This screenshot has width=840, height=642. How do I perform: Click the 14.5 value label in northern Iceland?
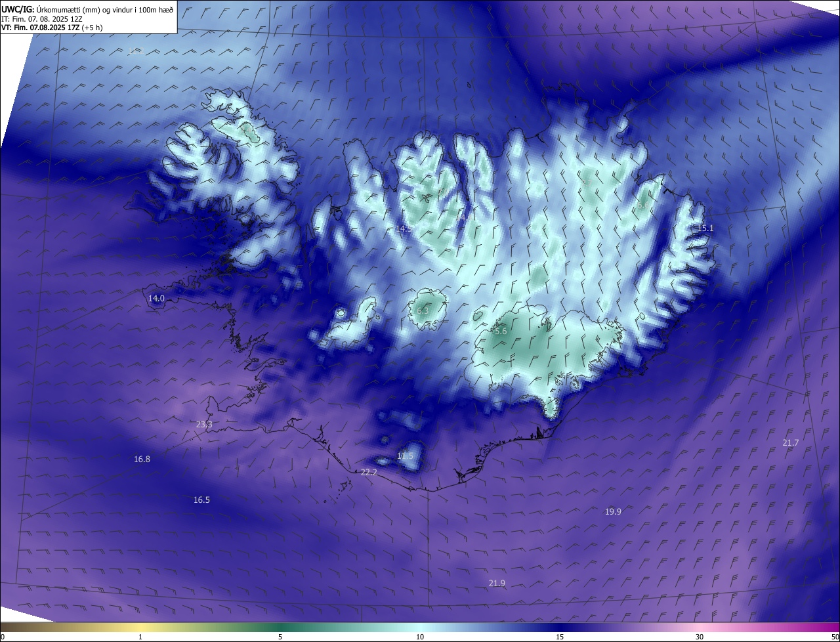pyautogui.click(x=404, y=229)
